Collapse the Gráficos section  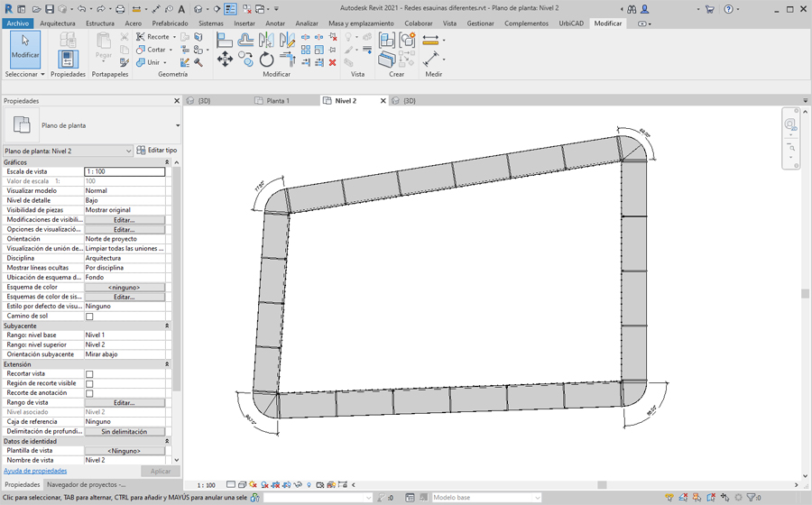(167, 162)
